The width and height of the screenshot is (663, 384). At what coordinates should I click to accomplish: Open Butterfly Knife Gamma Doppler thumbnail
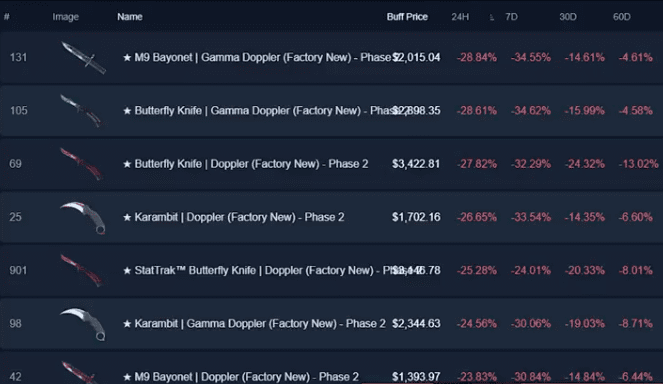coord(81,110)
